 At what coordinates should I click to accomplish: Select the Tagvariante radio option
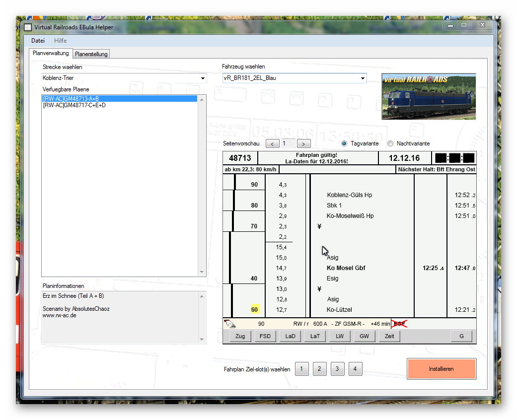(345, 143)
